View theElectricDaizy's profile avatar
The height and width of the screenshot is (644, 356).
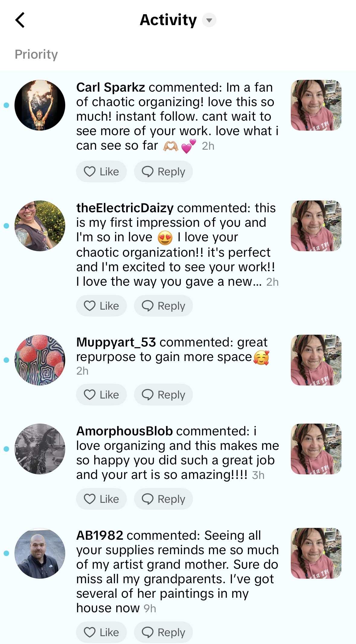coord(40,226)
